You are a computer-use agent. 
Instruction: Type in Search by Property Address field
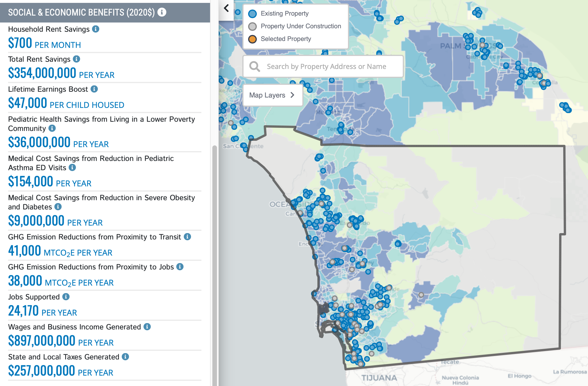[326, 66]
